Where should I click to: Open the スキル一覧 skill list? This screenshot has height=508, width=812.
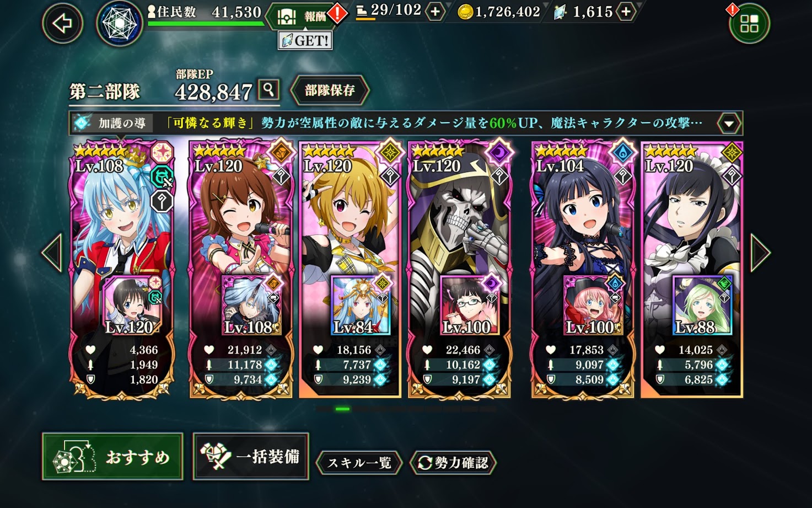coord(359,462)
